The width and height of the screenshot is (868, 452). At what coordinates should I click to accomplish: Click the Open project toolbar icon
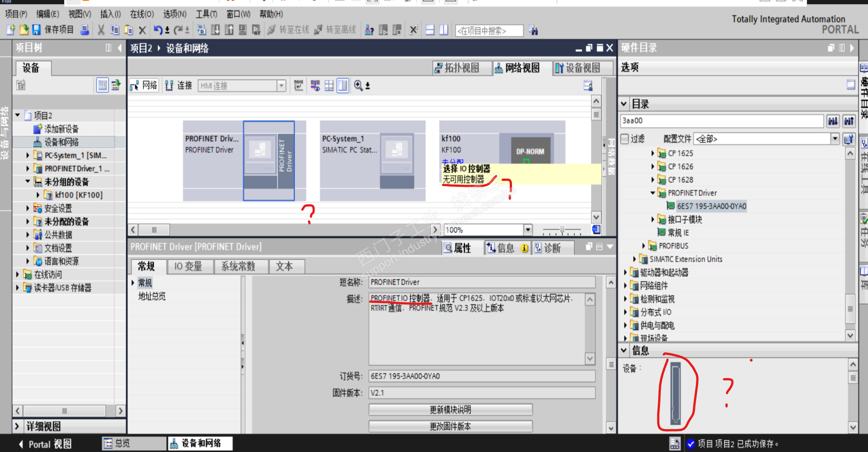pos(24,30)
